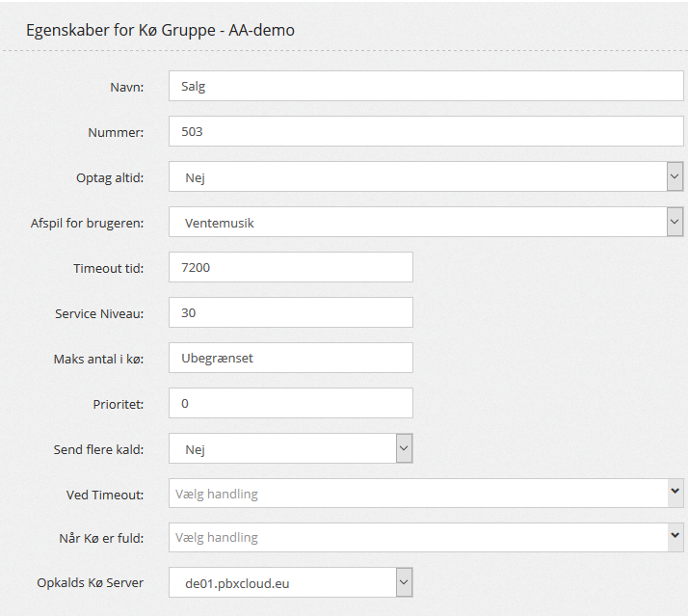Click the 'Optag altid:' label text
Viewport: 688px width, 616px height.
pos(110,177)
